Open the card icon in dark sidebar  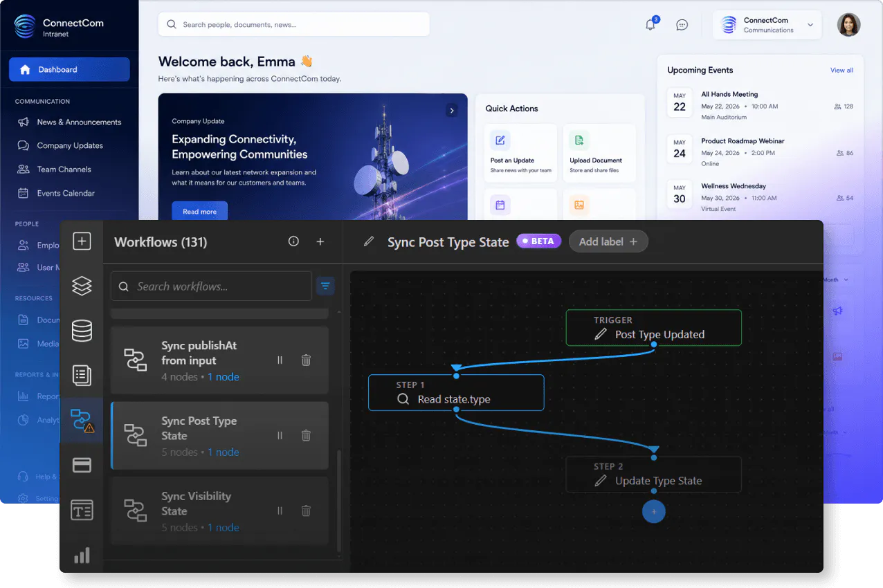click(x=82, y=466)
